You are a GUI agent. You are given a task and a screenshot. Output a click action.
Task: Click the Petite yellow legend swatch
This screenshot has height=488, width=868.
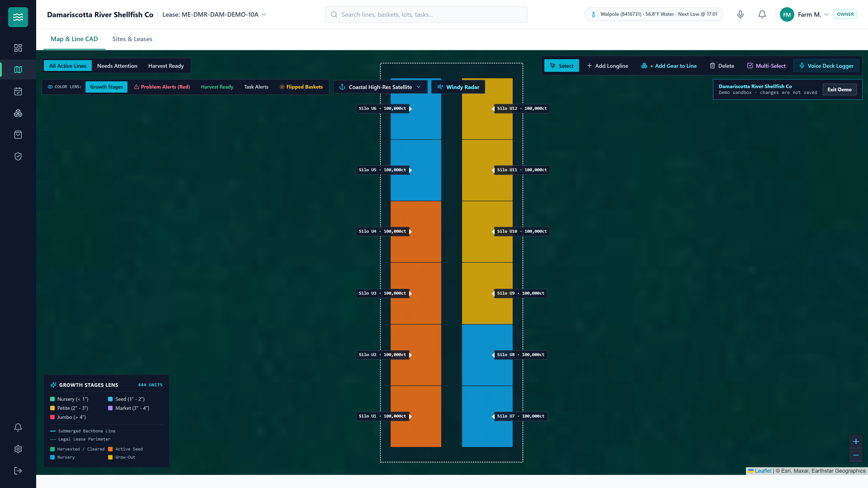point(52,408)
